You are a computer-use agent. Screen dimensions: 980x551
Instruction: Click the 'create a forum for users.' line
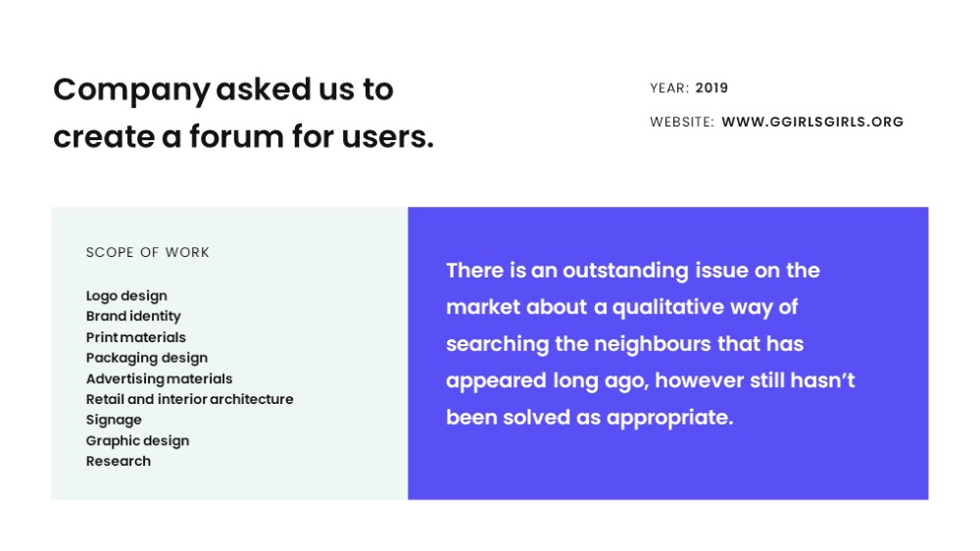[x=243, y=136]
